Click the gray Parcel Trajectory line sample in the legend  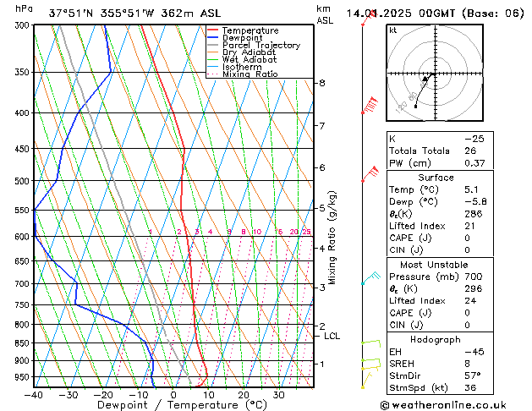[x=212, y=45]
